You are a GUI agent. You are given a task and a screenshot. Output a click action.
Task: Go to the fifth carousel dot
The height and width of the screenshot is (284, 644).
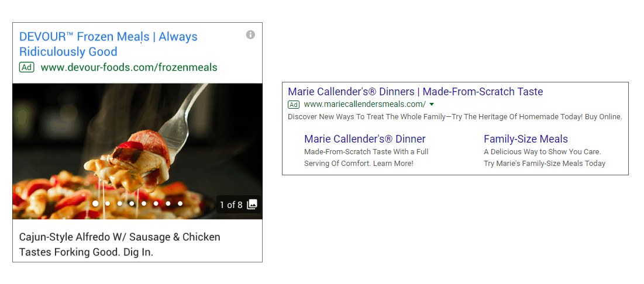[x=143, y=203]
